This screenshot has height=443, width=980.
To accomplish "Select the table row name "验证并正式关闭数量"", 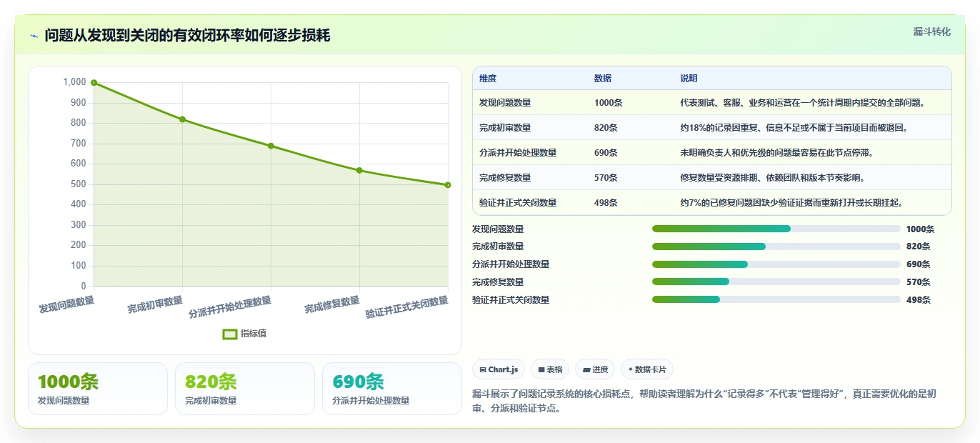I will point(518,203).
